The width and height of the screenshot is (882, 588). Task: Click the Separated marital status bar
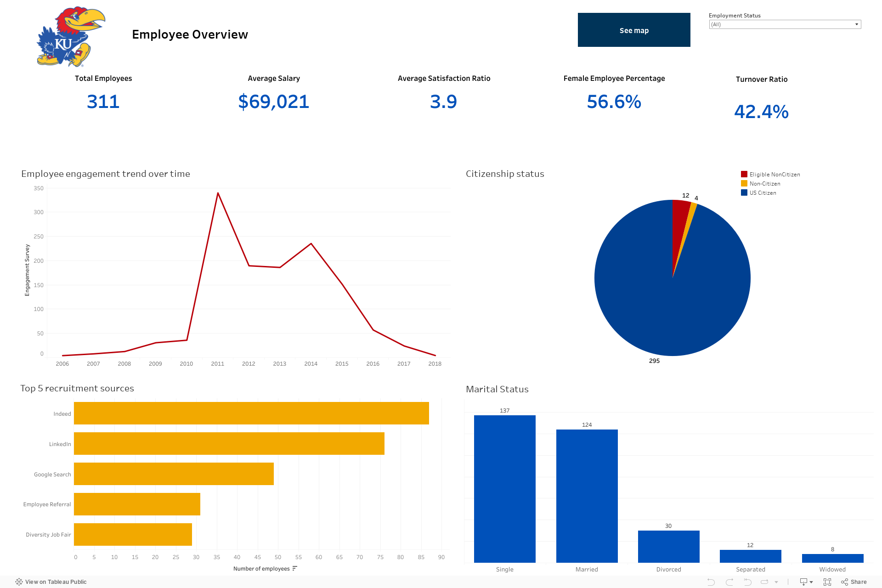pyautogui.click(x=751, y=556)
